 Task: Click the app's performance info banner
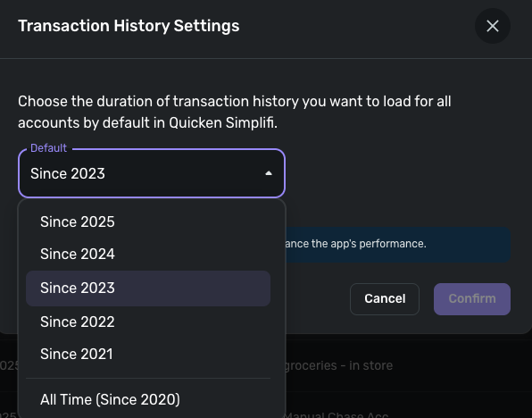point(397,244)
